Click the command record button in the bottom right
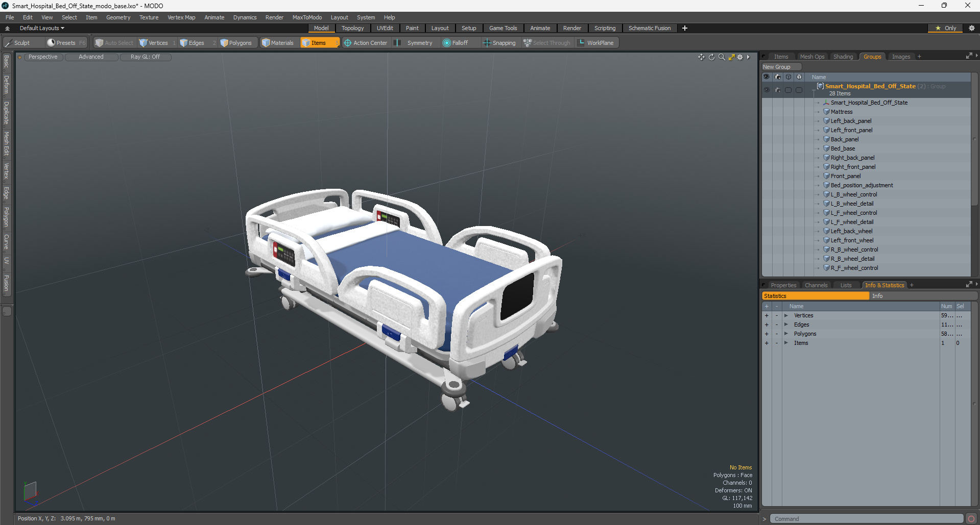 pos(971,519)
